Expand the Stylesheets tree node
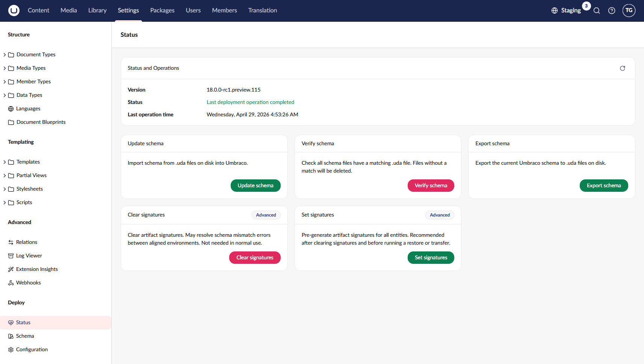This screenshot has height=364, width=644. pos(5,189)
